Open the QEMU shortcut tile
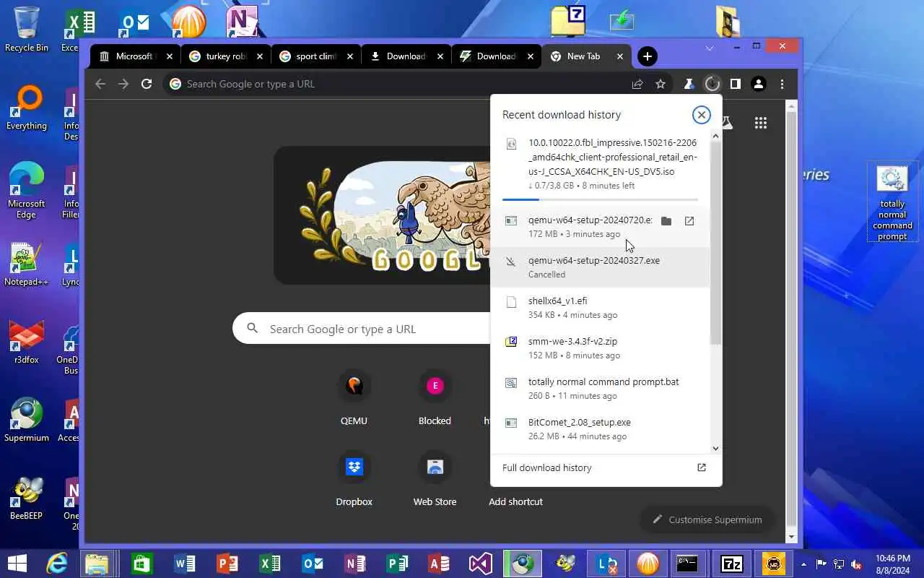Screen dimensions: 924x578 354,398
